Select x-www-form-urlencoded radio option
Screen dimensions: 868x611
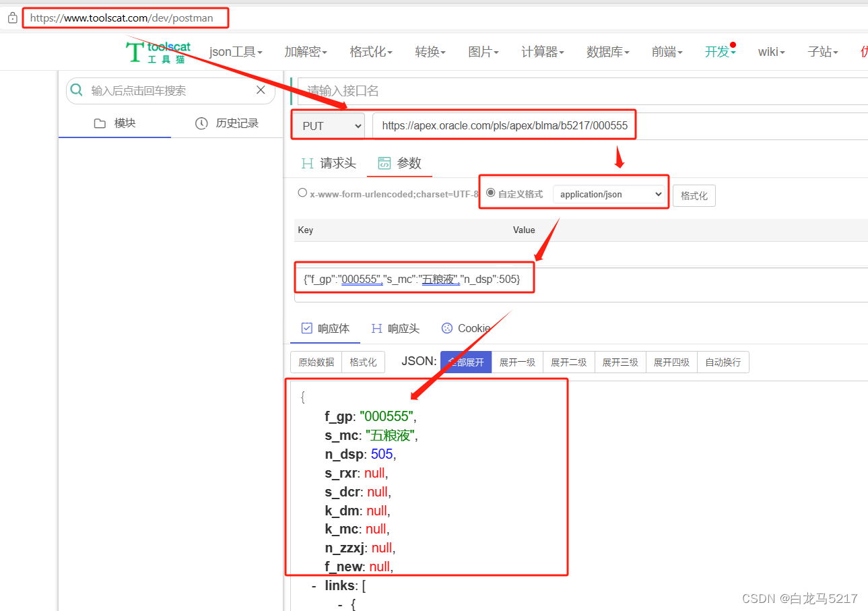pyautogui.click(x=302, y=193)
